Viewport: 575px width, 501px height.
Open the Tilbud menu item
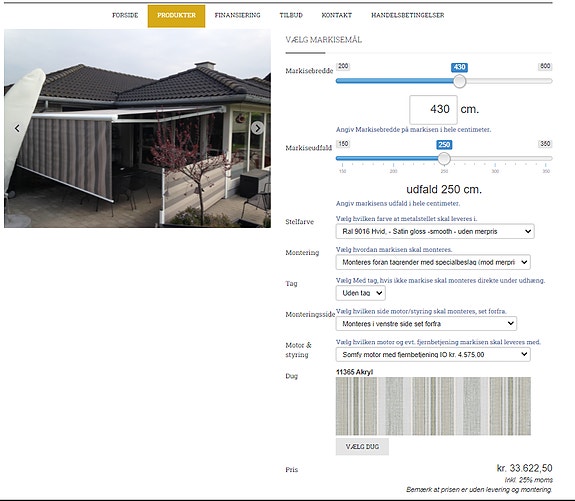click(x=291, y=15)
